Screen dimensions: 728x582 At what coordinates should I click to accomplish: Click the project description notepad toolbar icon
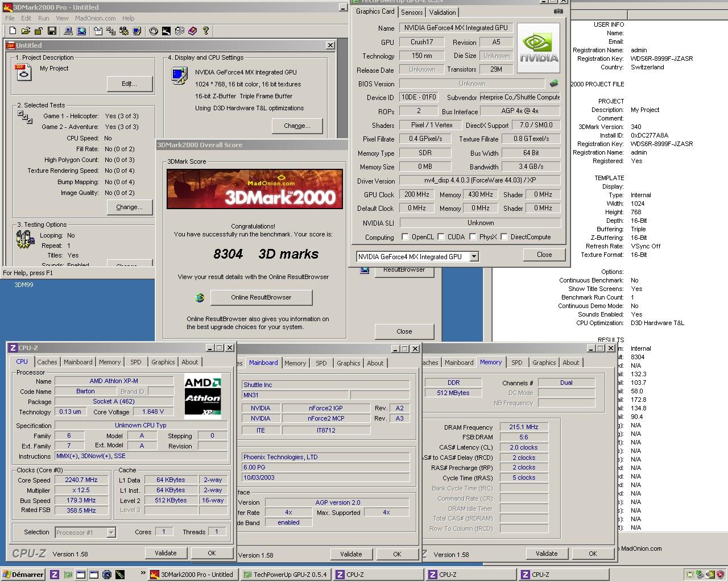coord(98,31)
